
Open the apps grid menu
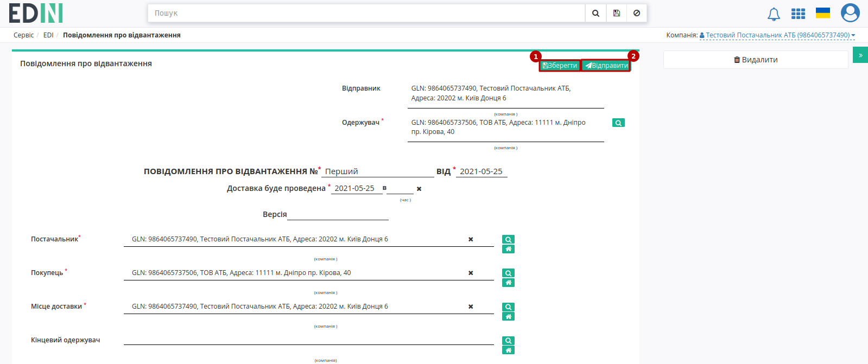[x=798, y=14]
